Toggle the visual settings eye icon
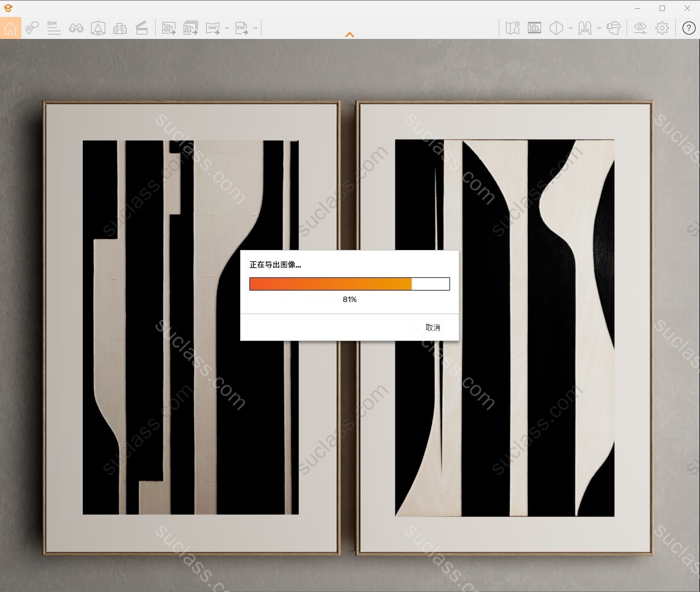 point(640,28)
